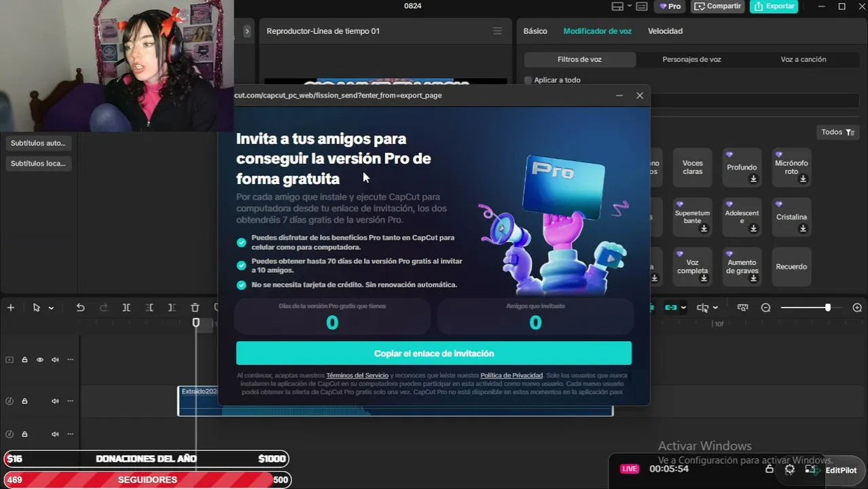This screenshot has height=489, width=868.
Task: Lock the middle audio track
Action: click(24, 401)
